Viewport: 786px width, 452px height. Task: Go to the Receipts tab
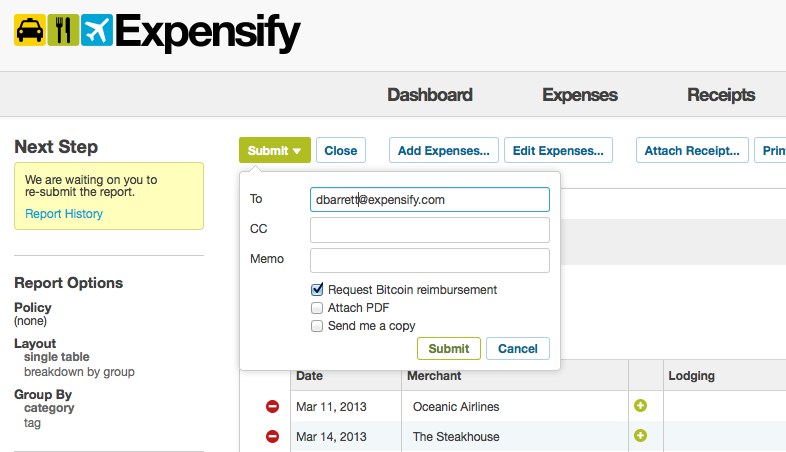[721, 95]
